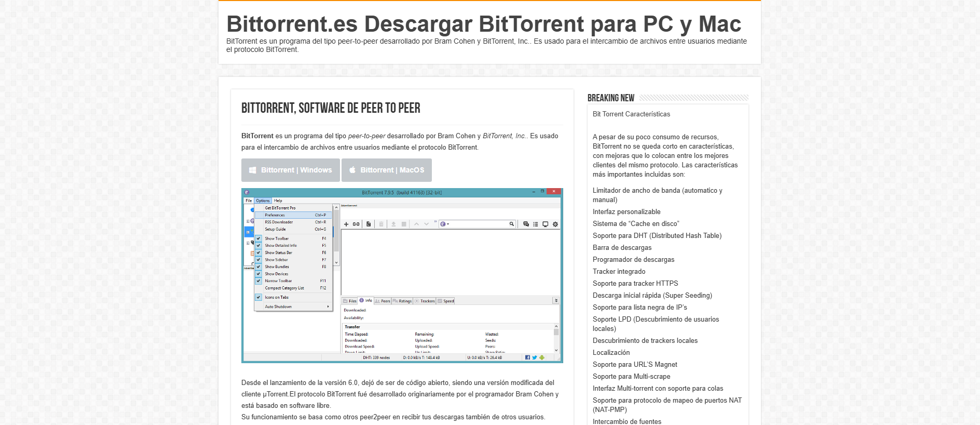Click the Add Torrent plus icon
The height and width of the screenshot is (425, 980).
[x=346, y=224]
